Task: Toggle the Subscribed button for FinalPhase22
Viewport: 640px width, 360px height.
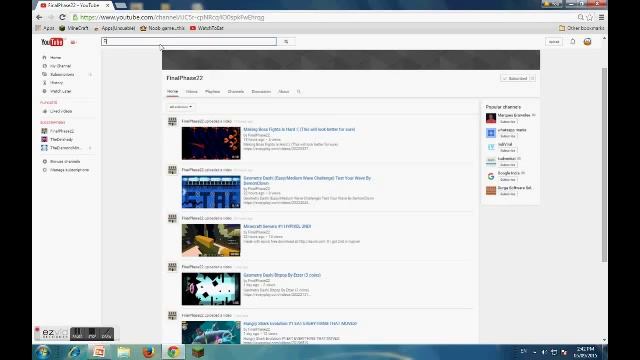Action: click(515, 78)
